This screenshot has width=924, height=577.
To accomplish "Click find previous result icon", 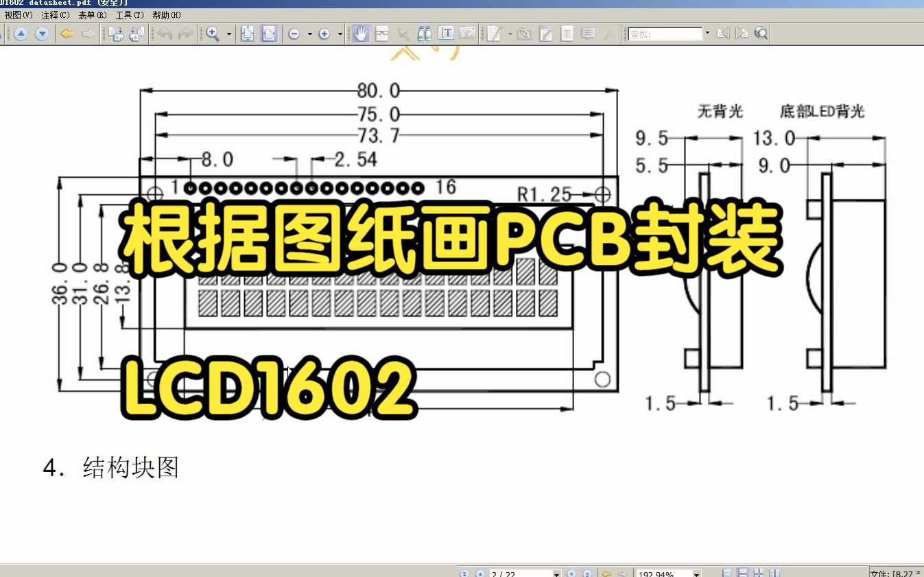I will click(723, 33).
